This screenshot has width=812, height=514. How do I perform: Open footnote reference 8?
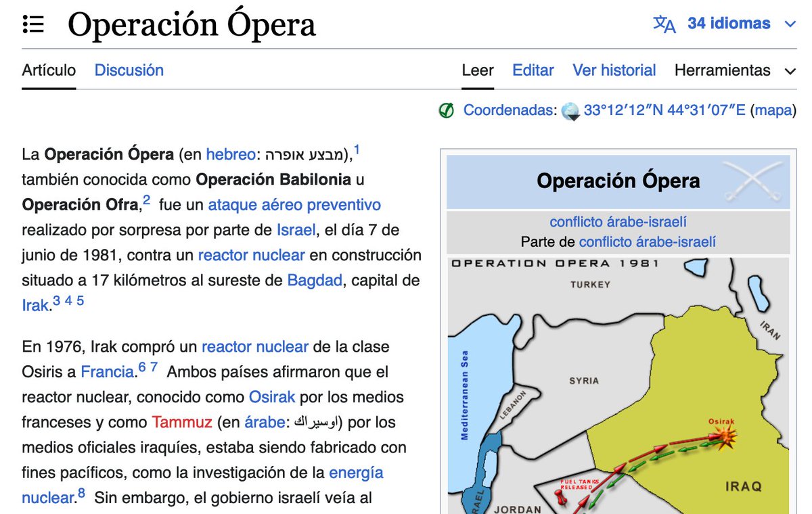pos(81,494)
